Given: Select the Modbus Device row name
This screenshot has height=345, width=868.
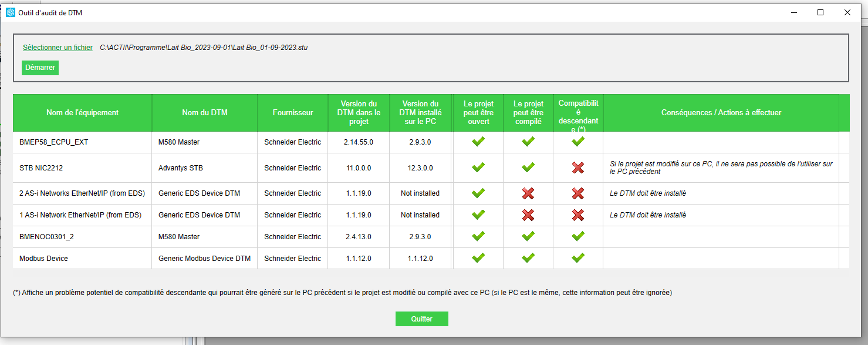Looking at the screenshot, I should point(43,259).
